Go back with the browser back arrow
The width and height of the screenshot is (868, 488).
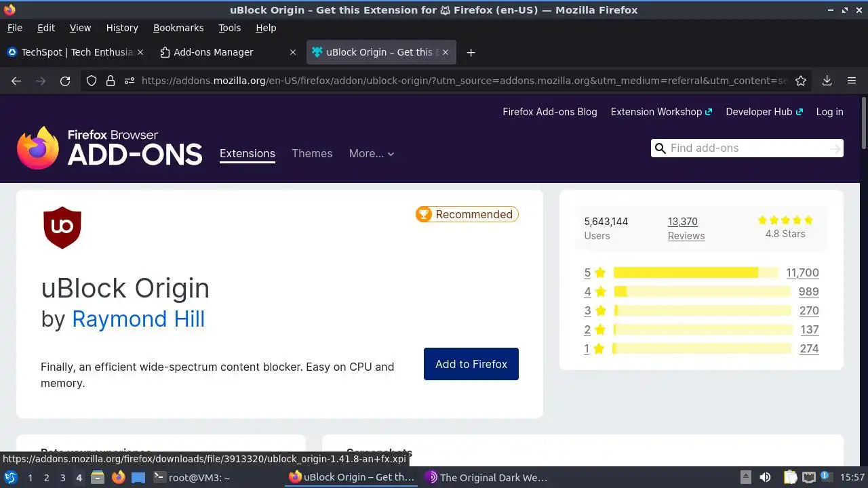(16, 81)
